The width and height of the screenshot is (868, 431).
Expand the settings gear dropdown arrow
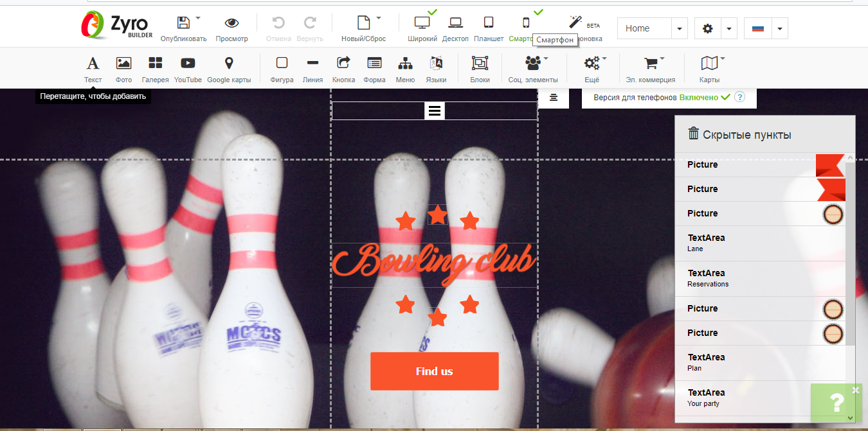pos(729,28)
